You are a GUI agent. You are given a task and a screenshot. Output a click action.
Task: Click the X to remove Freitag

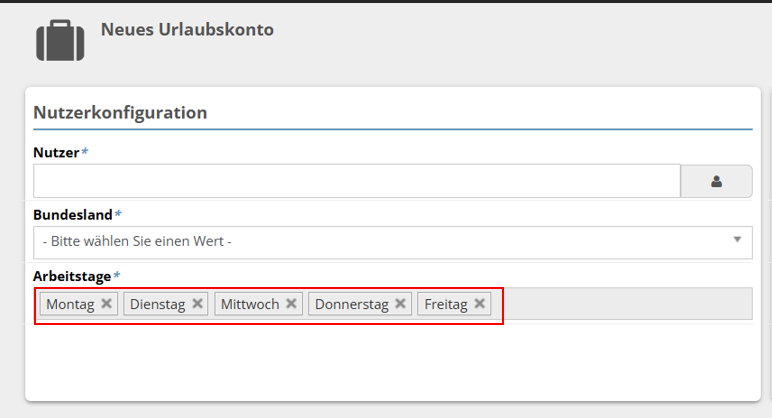coord(480,304)
